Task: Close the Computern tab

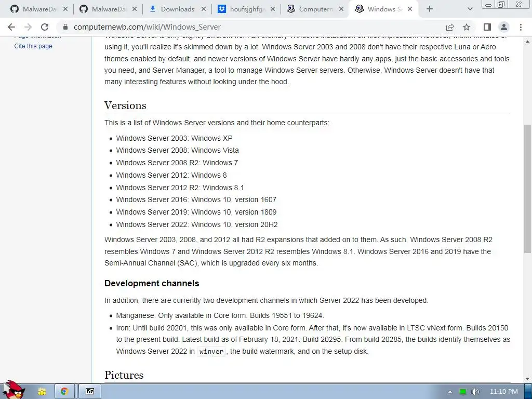Action: [x=342, y=9]
